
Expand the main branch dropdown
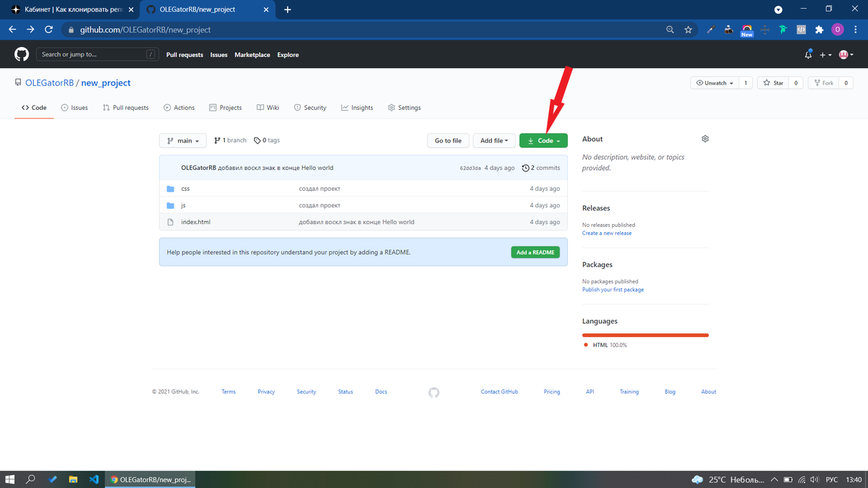(x=183, y=140)
